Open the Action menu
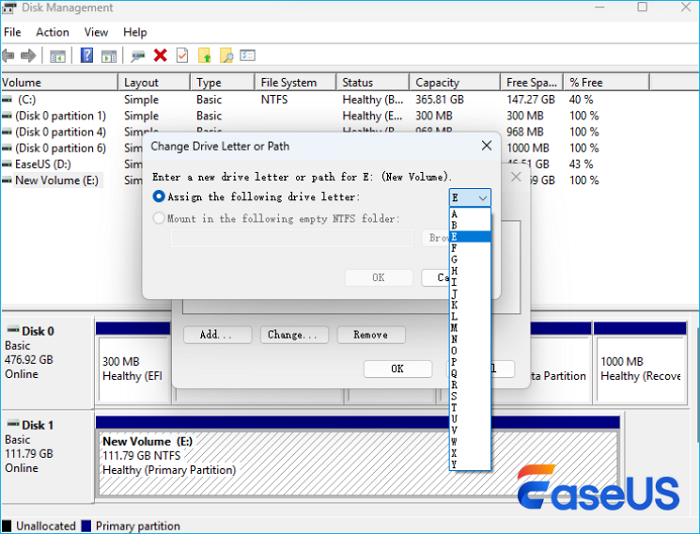The height and width of the screenshot is (534, 700). coord(53,32)
